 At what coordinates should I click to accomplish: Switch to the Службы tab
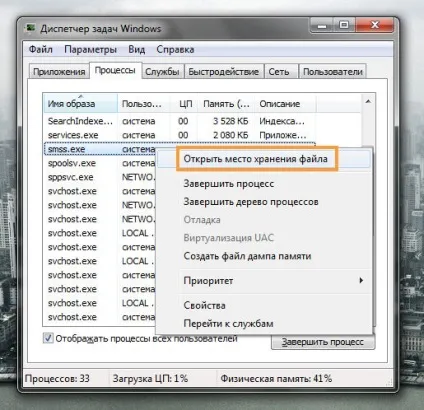coord(162,72)
